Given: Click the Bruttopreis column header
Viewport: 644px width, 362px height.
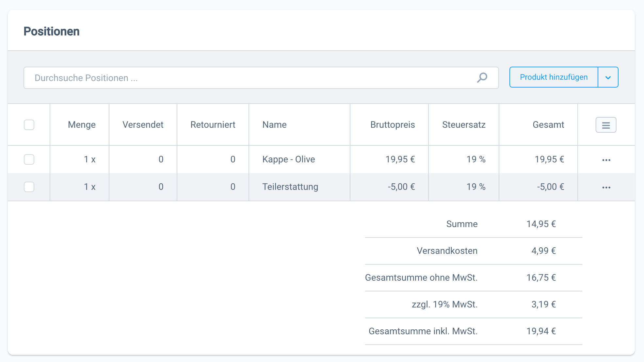Looking at the screenshot, I should (x=392, y=125).
